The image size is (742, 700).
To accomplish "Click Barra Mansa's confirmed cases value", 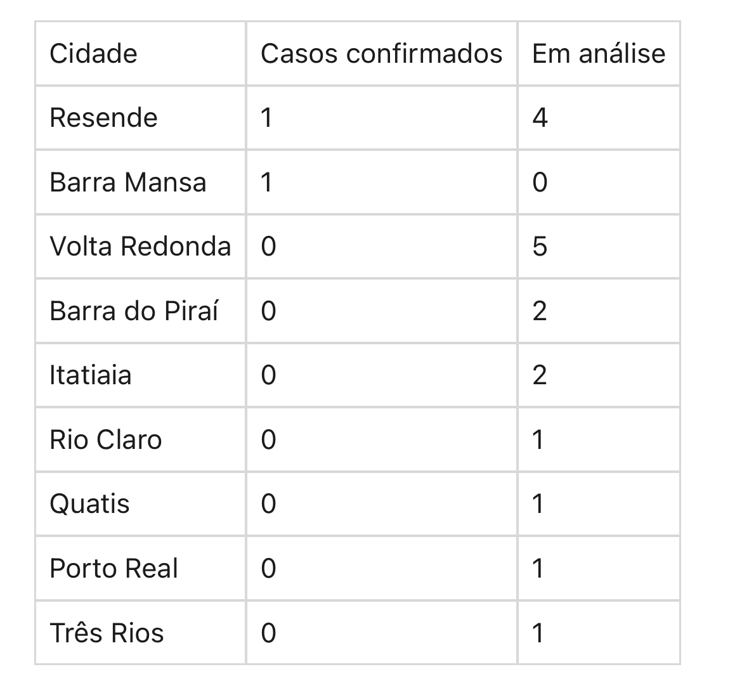I will (267, 183).
